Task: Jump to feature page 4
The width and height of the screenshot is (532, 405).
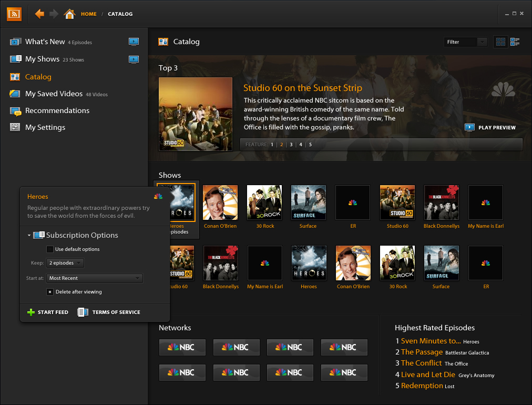Action: pyautogui.click(x=301, y=145)
